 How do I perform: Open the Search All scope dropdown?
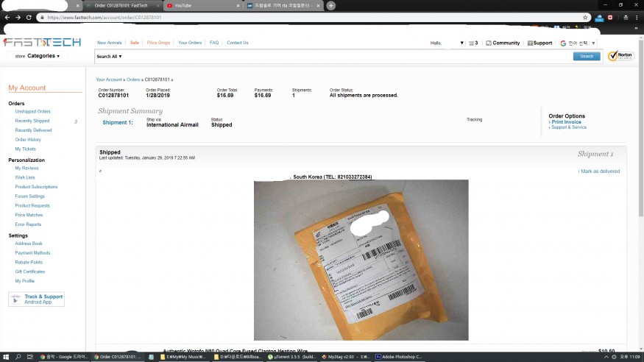pos(109,57)
